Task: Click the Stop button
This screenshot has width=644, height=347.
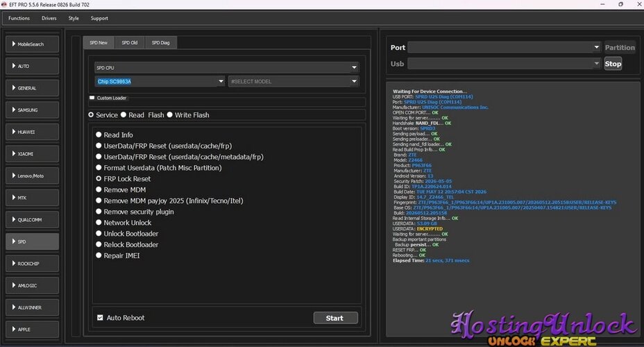Action: [613, 64]
